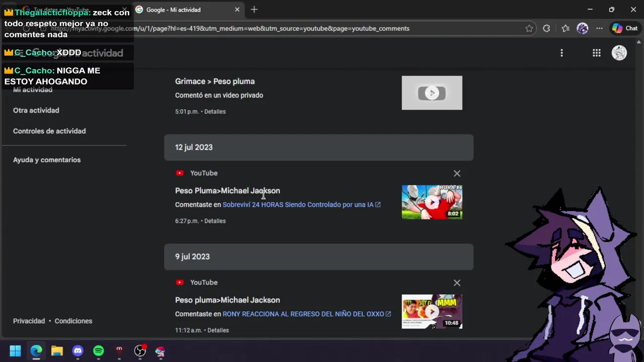Click the Peso pluma>Michael Jackson comment, 9 jul

pos(227,300)
